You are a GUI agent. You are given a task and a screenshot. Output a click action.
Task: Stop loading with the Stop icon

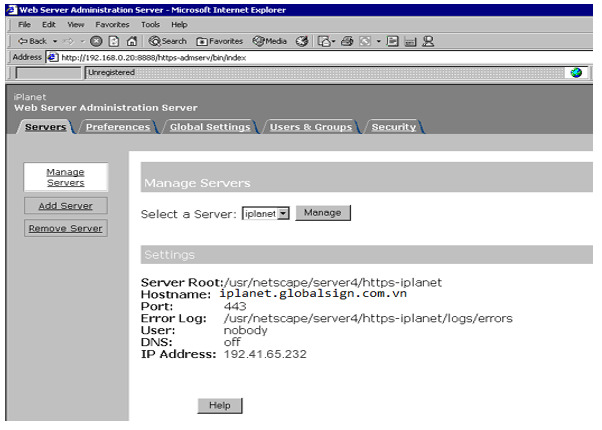(96, 41)
